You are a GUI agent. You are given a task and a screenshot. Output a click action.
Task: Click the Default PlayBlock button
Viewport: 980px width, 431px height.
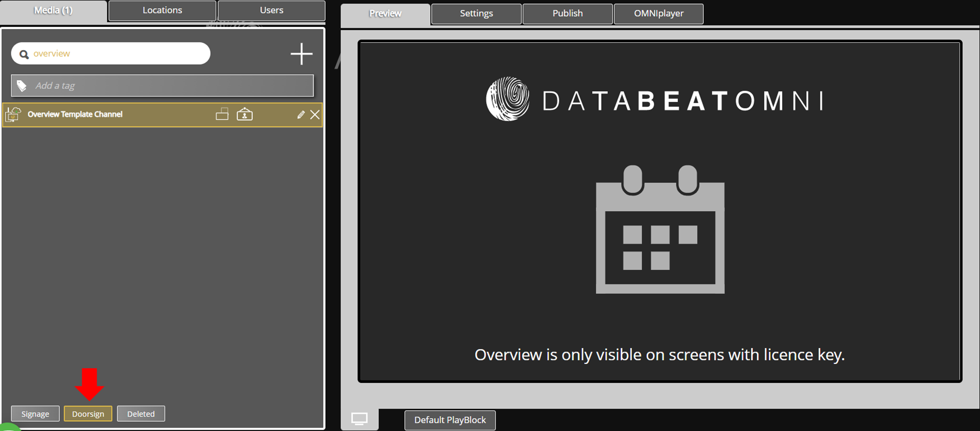(450, 420)
